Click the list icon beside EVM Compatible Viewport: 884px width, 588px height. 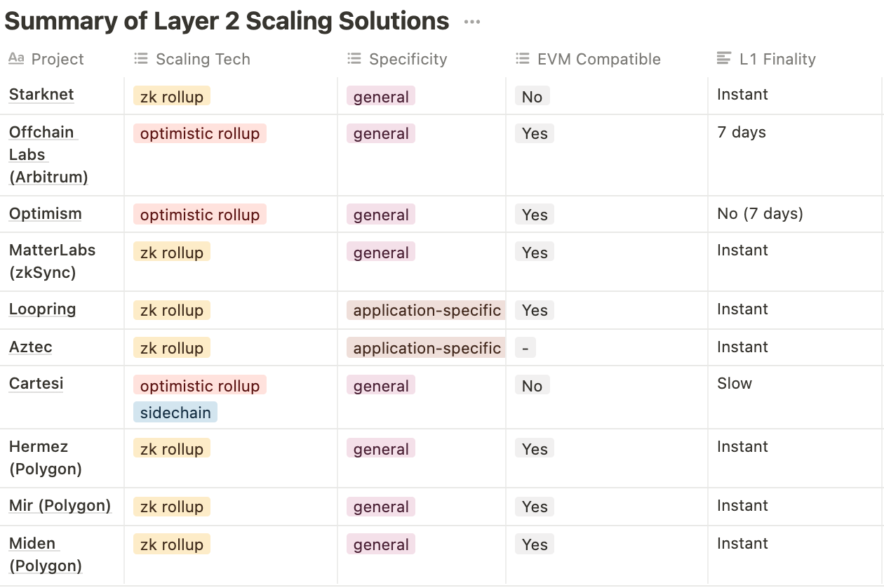523,59
